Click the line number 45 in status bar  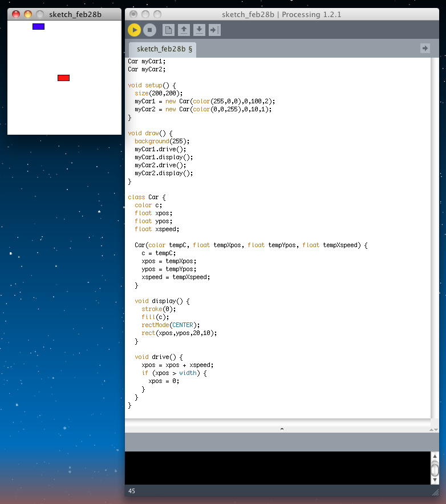point(132,491)
